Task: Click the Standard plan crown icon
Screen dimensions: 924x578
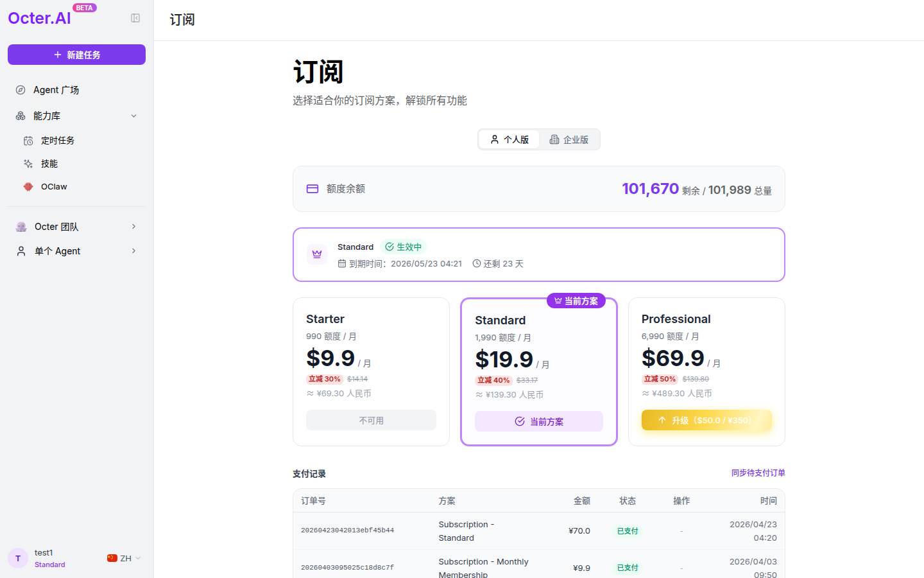Action: tap(317, 254)
